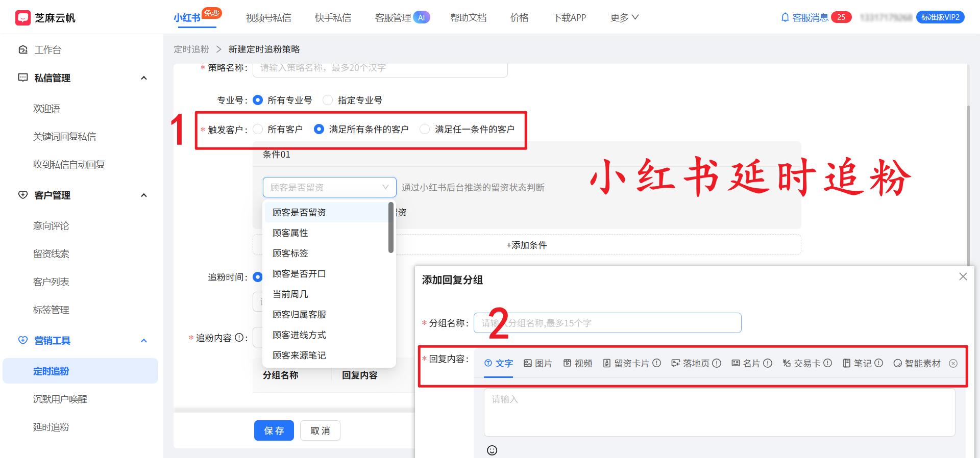Select the 指定专业号 radio button
This screenshot has height=458, width=980.
click(328, 100)
